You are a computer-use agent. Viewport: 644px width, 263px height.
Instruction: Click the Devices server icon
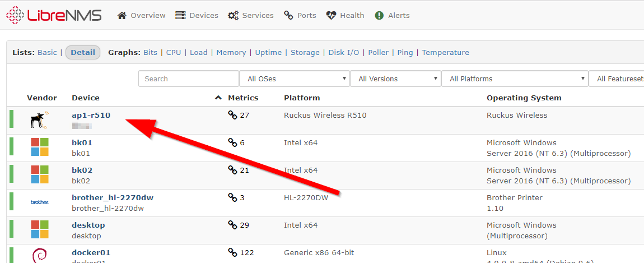pyautogui.click(x=180, y=15)
